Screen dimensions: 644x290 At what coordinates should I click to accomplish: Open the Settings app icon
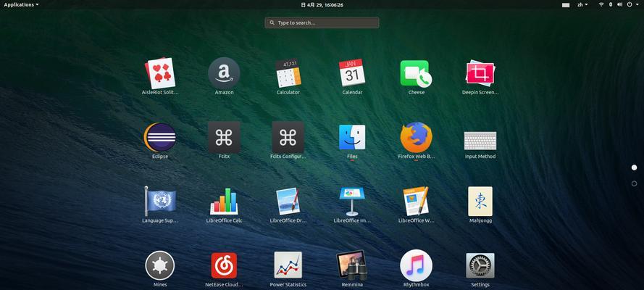480,265
